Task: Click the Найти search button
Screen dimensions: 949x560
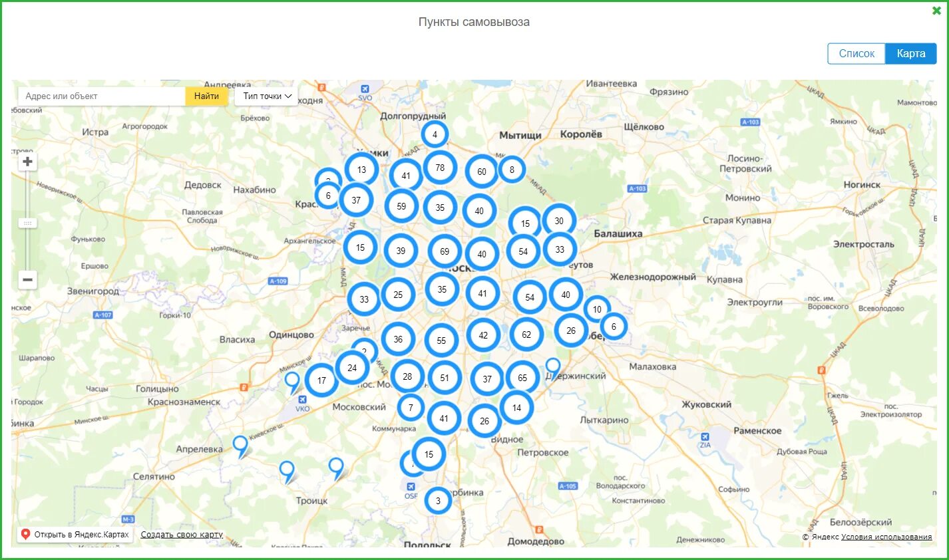Action: pos(206,96)
